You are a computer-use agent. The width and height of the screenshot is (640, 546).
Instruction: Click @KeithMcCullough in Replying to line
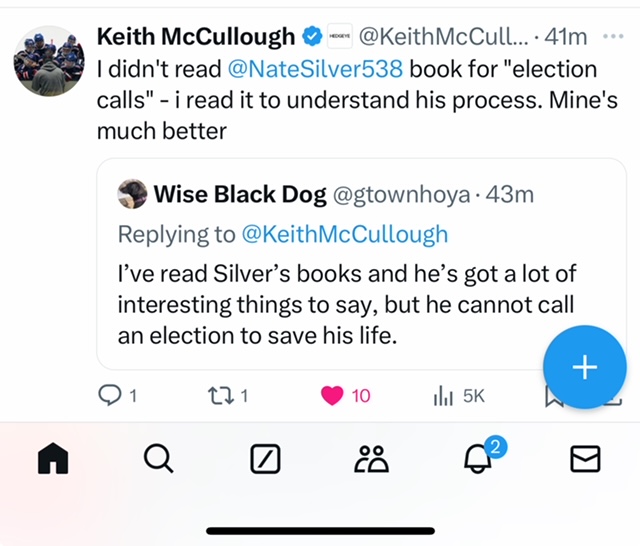tap(344, 234)
